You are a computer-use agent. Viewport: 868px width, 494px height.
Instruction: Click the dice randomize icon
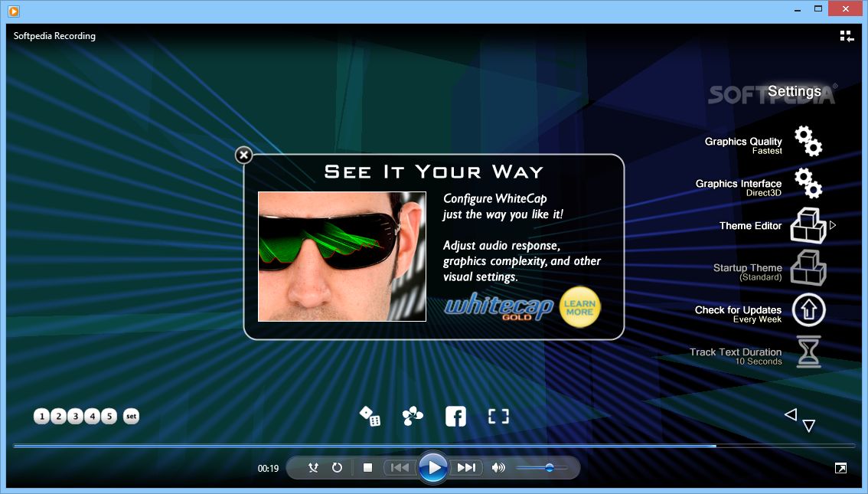[370, 416]
